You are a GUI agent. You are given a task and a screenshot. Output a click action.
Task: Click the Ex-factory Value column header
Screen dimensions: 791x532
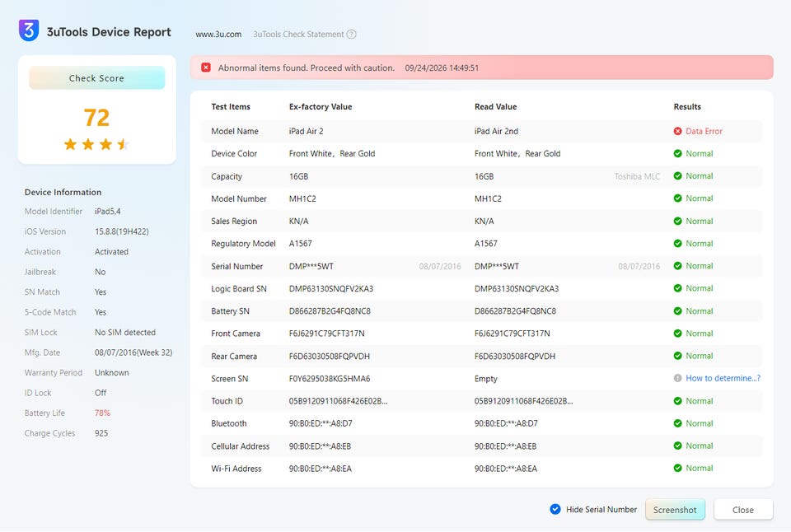pos(321,107)
